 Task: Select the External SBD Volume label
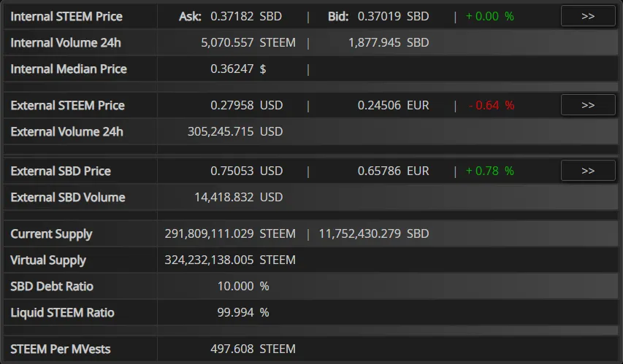[x=67, y=197]
